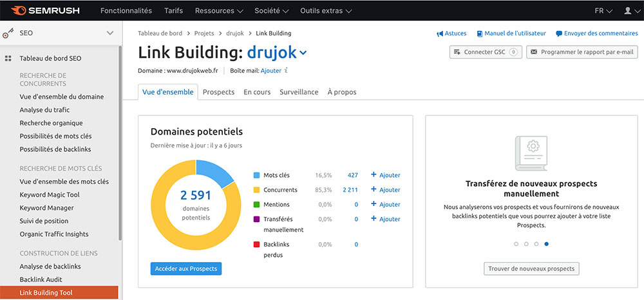
Task: Open Tableau de bord SEO in sidebar
Action: coord(50,59)
